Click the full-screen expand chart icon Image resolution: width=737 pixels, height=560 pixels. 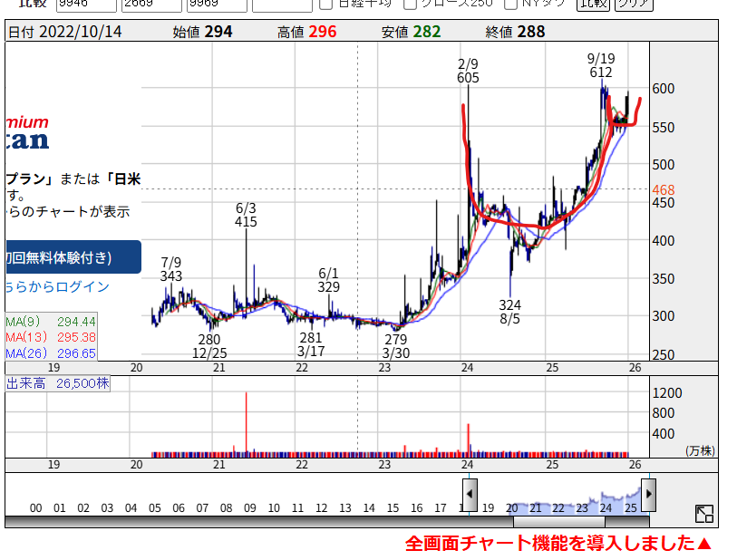[703, 514]
